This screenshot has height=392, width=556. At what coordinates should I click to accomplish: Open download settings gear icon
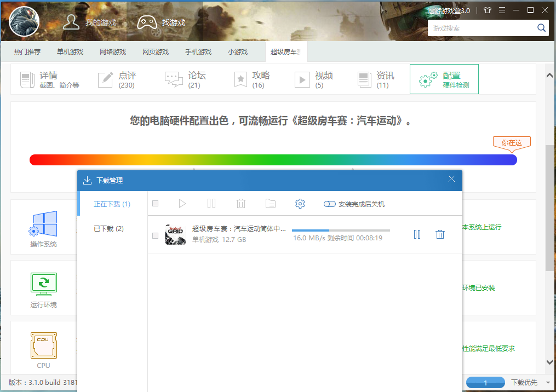point(300,204)
